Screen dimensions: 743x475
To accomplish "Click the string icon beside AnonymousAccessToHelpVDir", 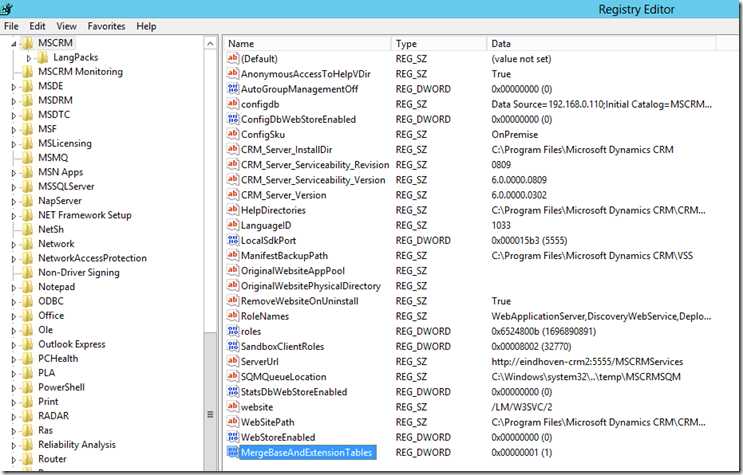I will point(233,73).
